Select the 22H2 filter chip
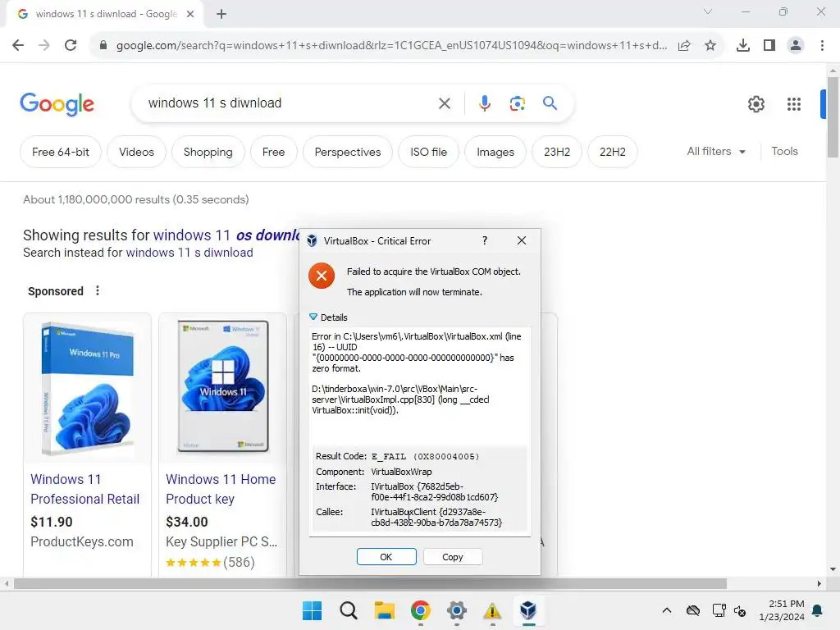The width and height of the screenshot is (840, 630). [x=612, y=152]
